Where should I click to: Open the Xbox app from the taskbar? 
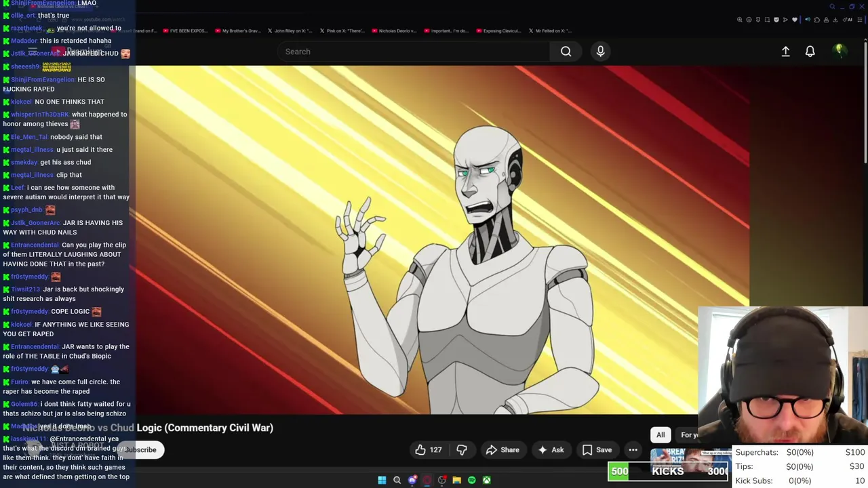pos(487,480)
